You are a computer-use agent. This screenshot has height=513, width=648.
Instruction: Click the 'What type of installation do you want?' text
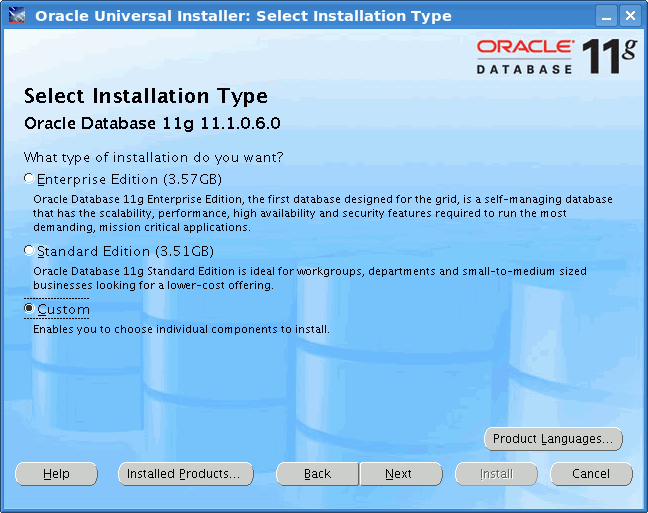tap(154, 157)
